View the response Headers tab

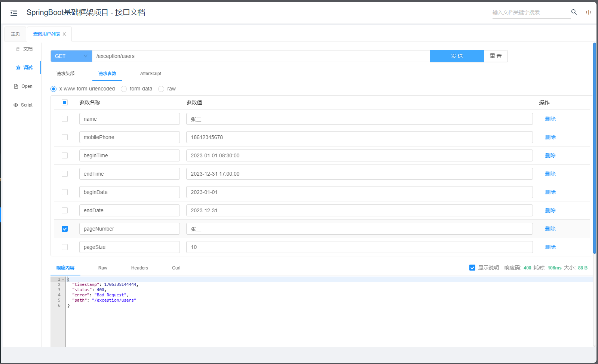pyautogui.click(x=139, y=268)
